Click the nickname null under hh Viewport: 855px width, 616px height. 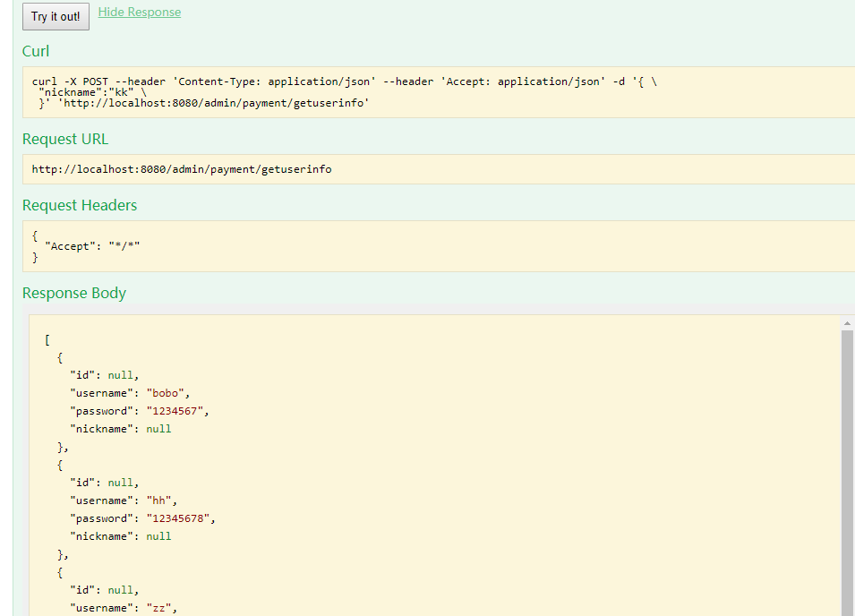[x=158, y=536]
